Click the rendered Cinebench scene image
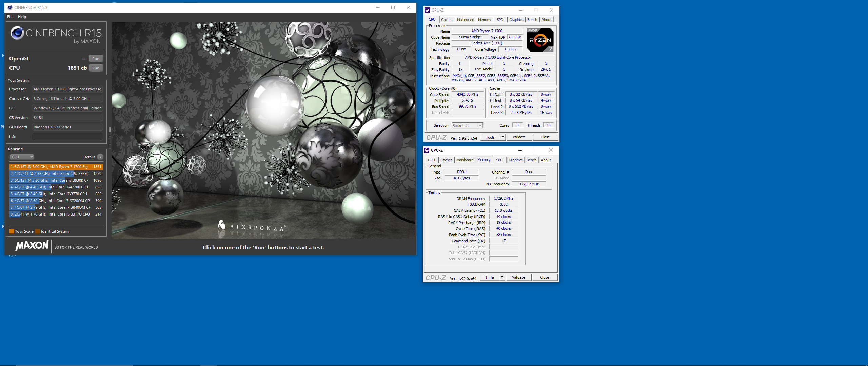Viewport: 868px width, 366px height. (x=263, y=130)
